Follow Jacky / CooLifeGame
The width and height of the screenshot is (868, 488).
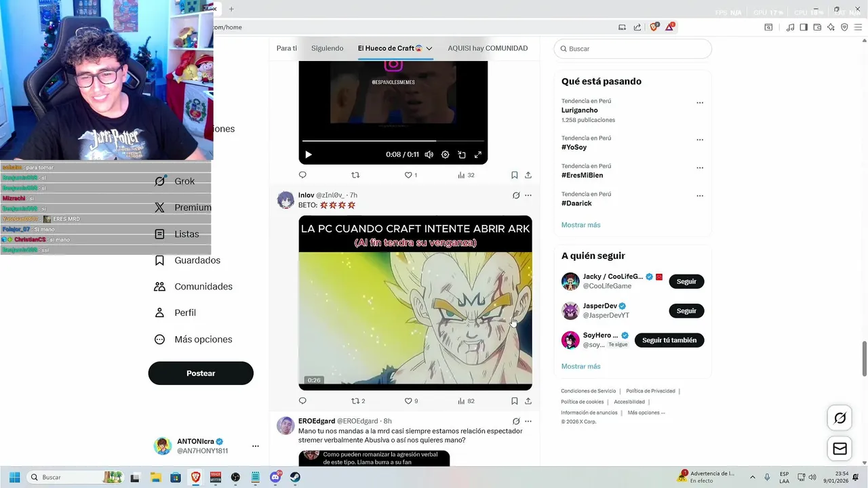[x=686, y=281]
